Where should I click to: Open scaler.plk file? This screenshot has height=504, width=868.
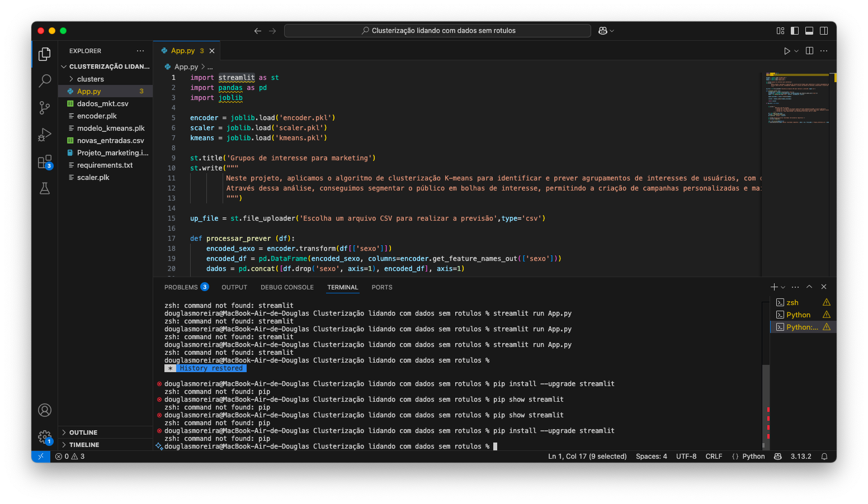pos(106,178)
